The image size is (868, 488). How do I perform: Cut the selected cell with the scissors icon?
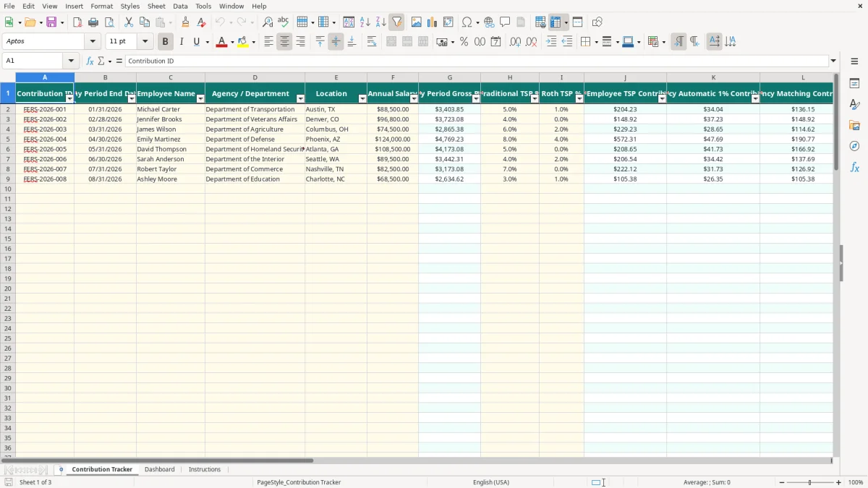(129, 22)
